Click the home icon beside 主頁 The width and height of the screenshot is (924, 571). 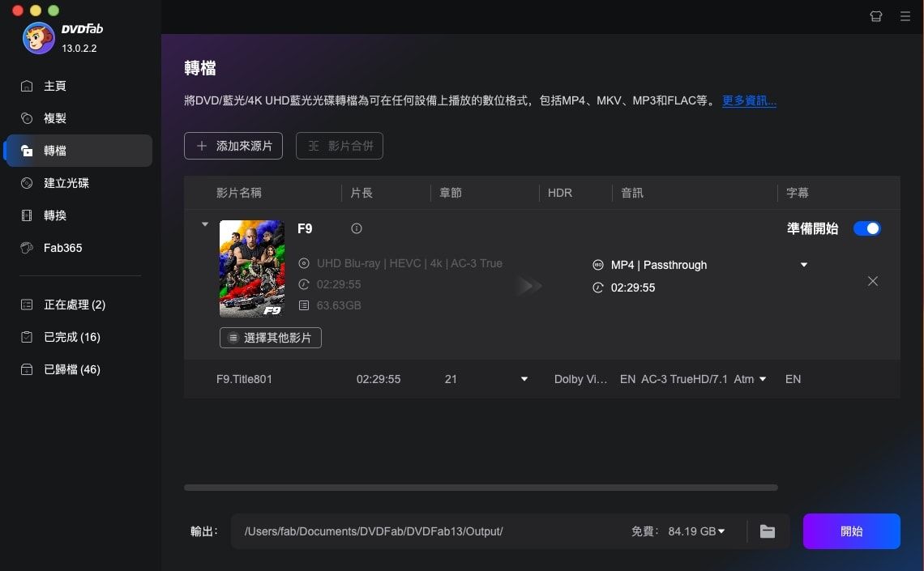tap(27, 86)
